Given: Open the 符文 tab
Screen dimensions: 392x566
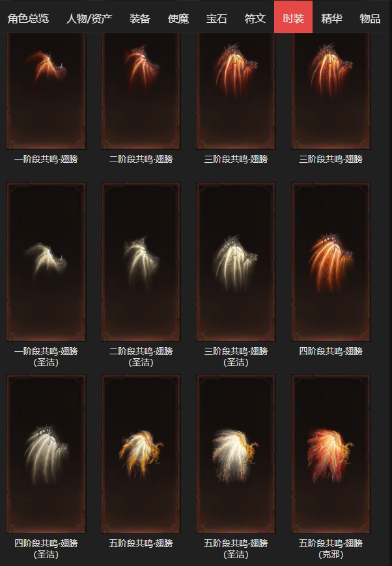Looking at the screenshot, I should click(255, 18).
